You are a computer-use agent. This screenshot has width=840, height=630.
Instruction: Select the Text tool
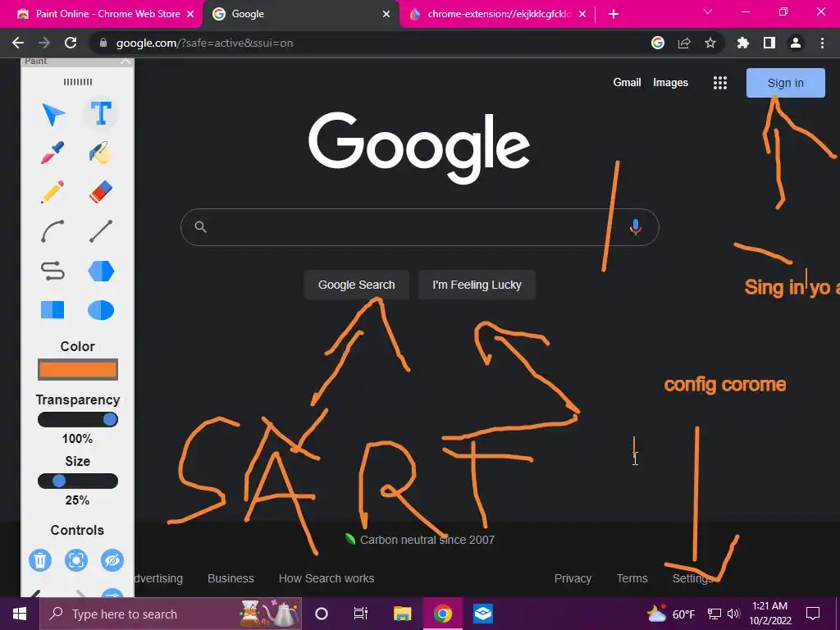click(101, 113)
